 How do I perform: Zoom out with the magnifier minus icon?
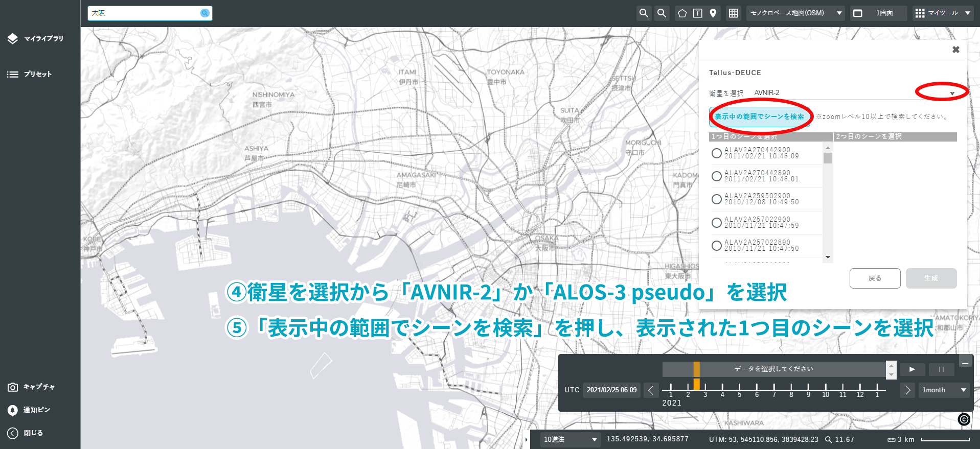662,13
